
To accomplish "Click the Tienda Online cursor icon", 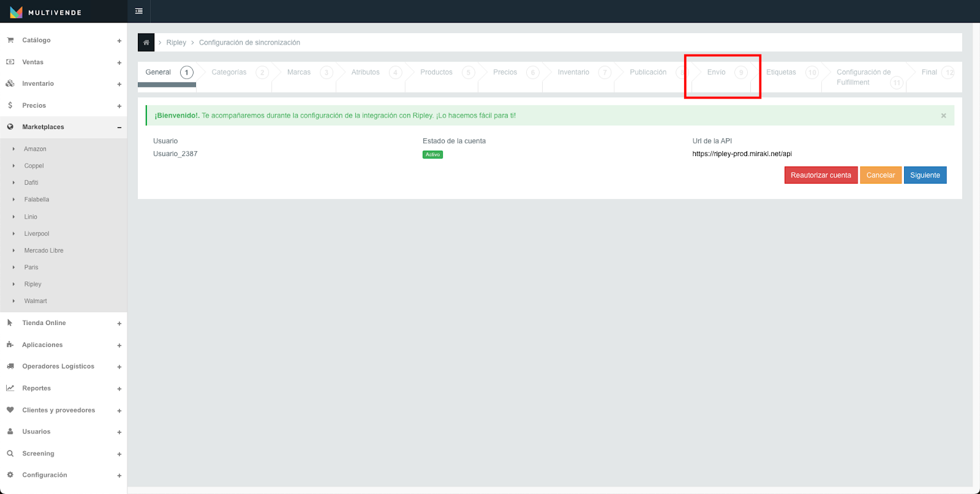I will [10, 323].
